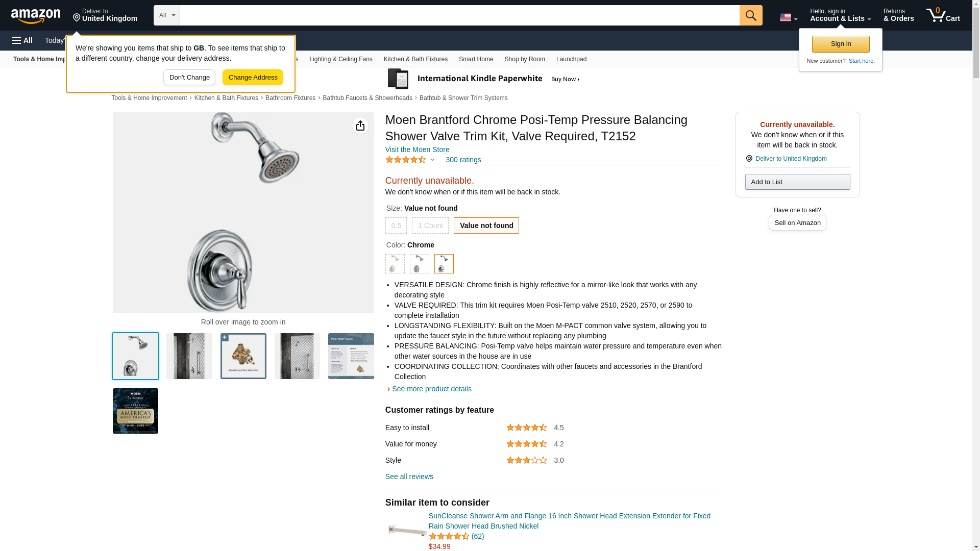Select the first color swatch
980x551 pixels.
[x=395, y=264]
